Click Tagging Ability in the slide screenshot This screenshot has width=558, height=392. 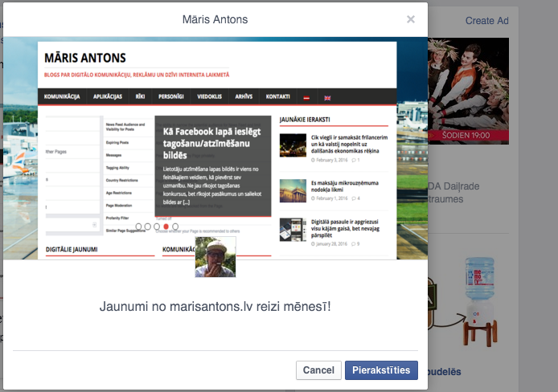(x=117, y=168)
